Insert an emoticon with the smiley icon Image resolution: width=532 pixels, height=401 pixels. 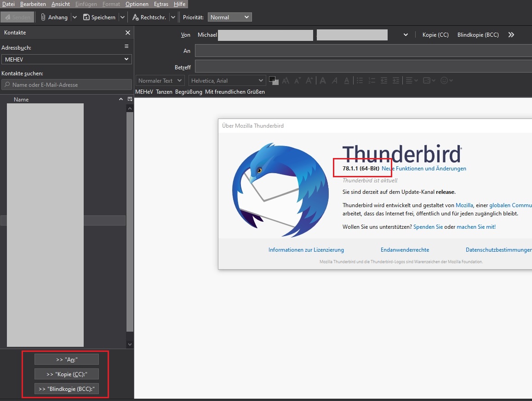(444, 80)
